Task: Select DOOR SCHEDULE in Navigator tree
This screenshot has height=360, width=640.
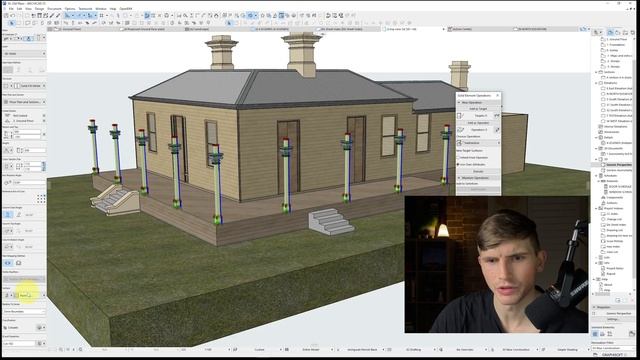Action: [x=620, y=187]
